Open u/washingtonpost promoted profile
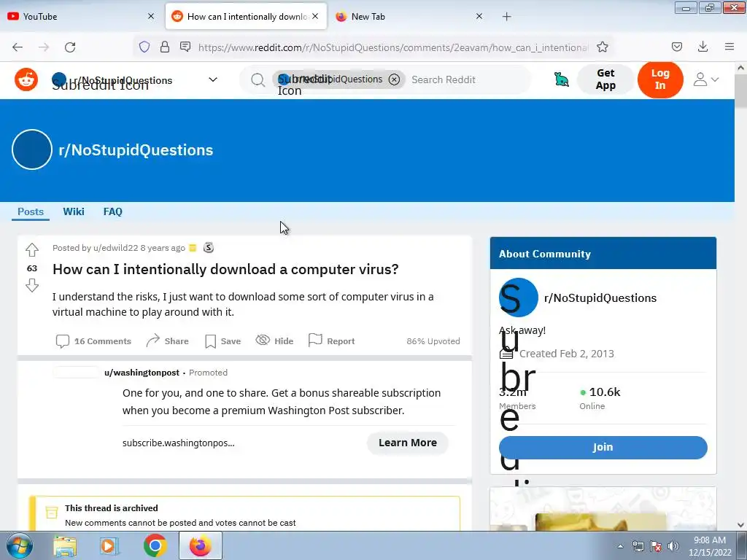747x560 pixels. tap(142, 373)
